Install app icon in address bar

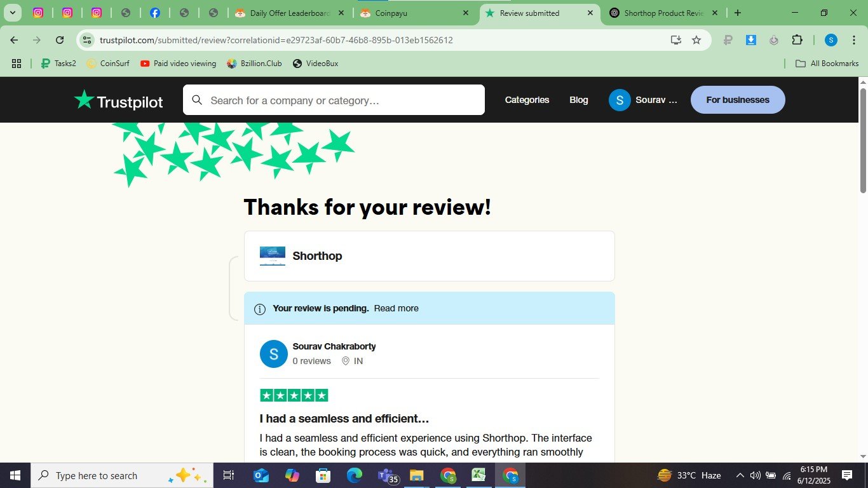(x=676, y=40)
